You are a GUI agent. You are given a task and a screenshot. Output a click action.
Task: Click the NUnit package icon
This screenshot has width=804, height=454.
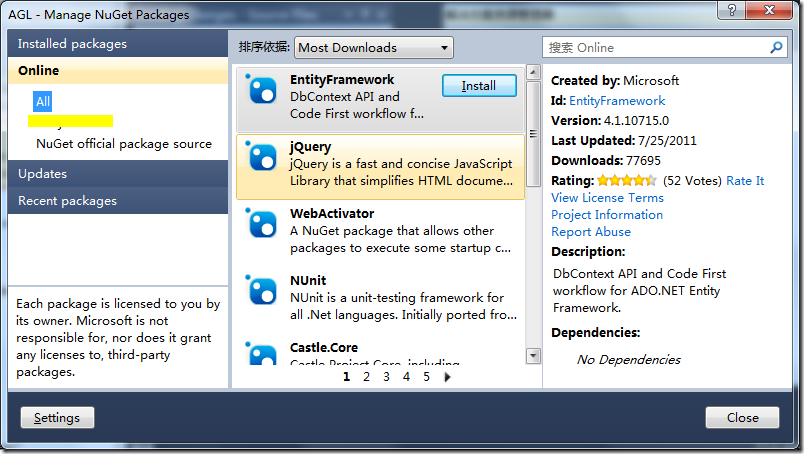point(262,290)
